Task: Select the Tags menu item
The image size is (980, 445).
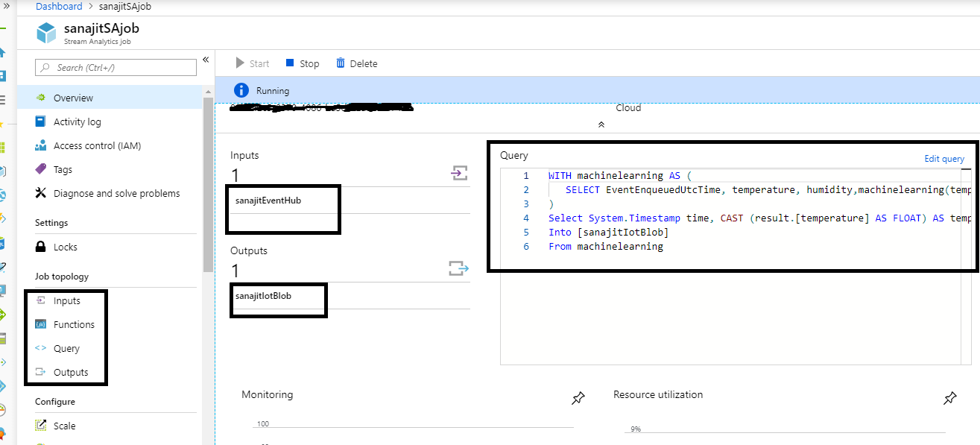Action: coord(63,169)
